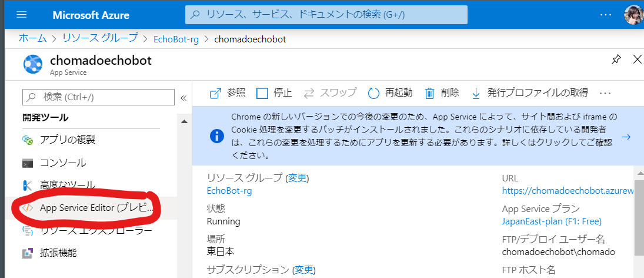Select the 東日本 location text

tap(221, 251)
